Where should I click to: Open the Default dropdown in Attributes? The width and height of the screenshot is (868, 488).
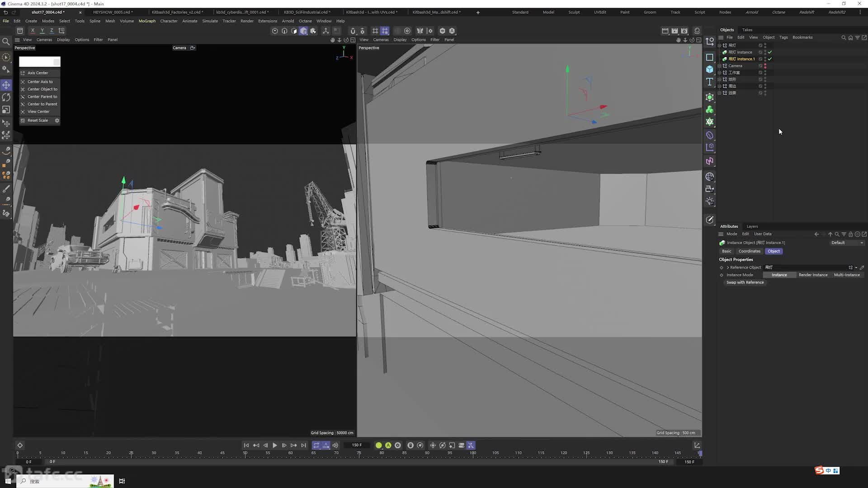click(x=847, y=243)
